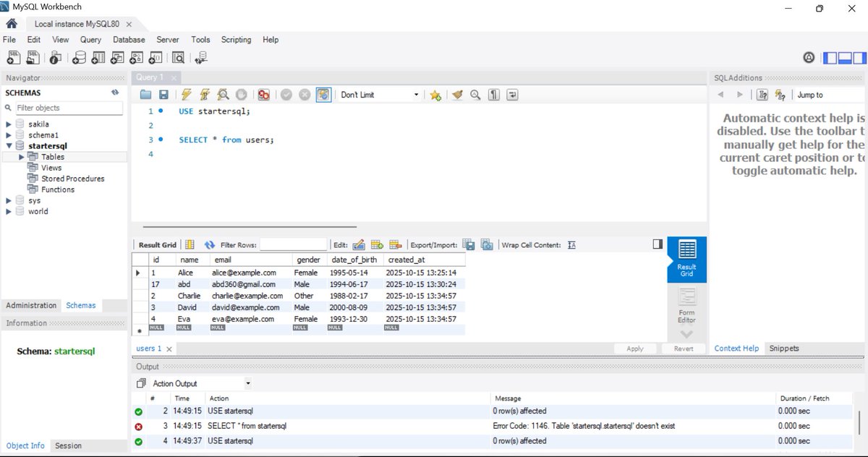Show more result view options chevron
The width and height of the screenshot is (868, 457).
(686, 334)
